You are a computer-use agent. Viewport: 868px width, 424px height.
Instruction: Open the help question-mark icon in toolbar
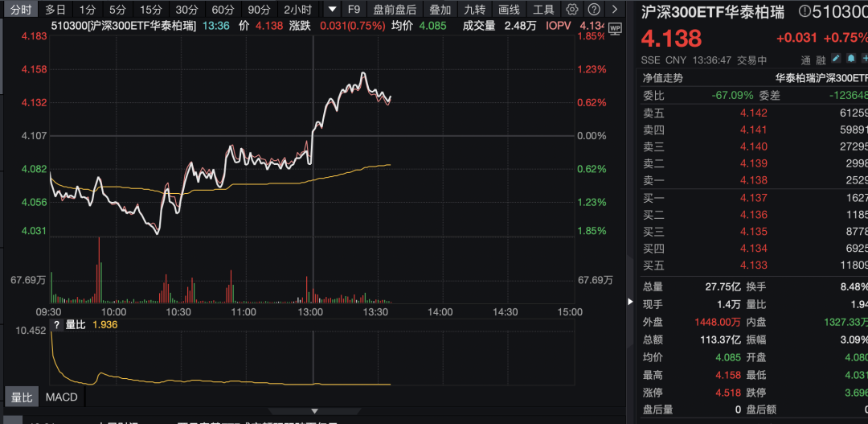pos(593,10)
